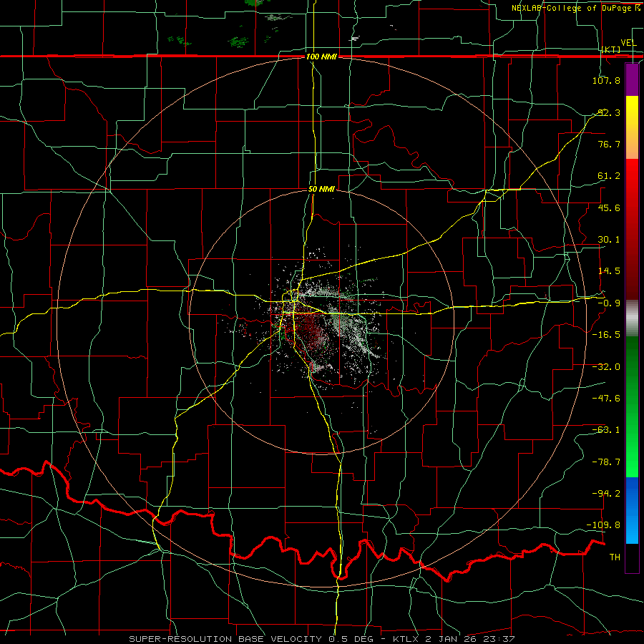Click the SUPER-RESOLUTION BASE VELOCITY product caption

point(225,639)
